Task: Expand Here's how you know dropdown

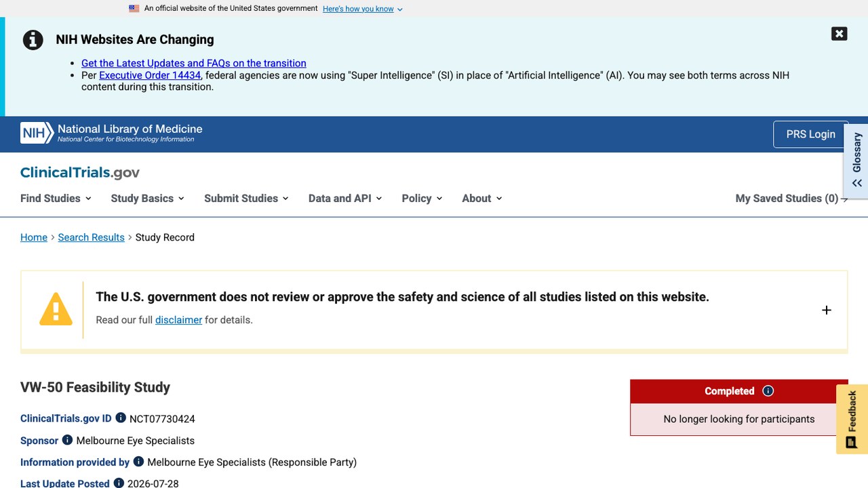Action: 363,9
